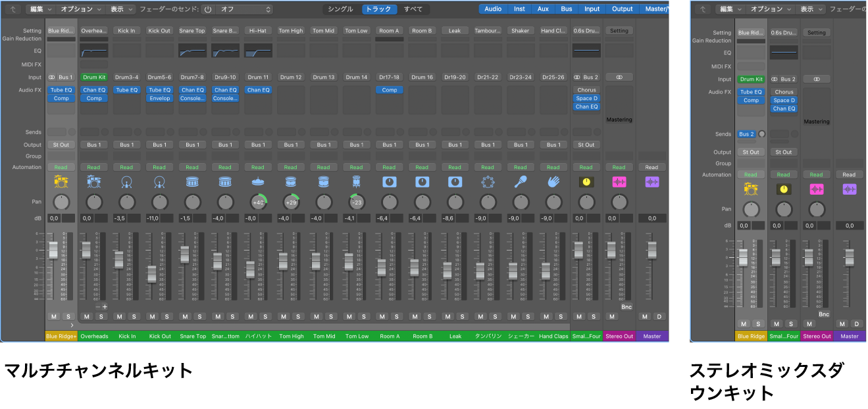
Task: Click the Kick Out volume fader
Action: click(152, 274)
